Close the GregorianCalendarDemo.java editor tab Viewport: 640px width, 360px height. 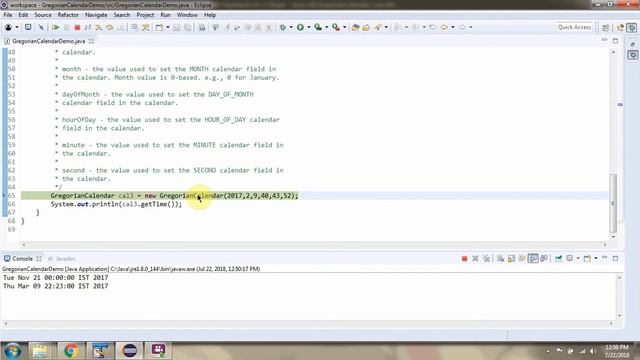tap(91, 41)
